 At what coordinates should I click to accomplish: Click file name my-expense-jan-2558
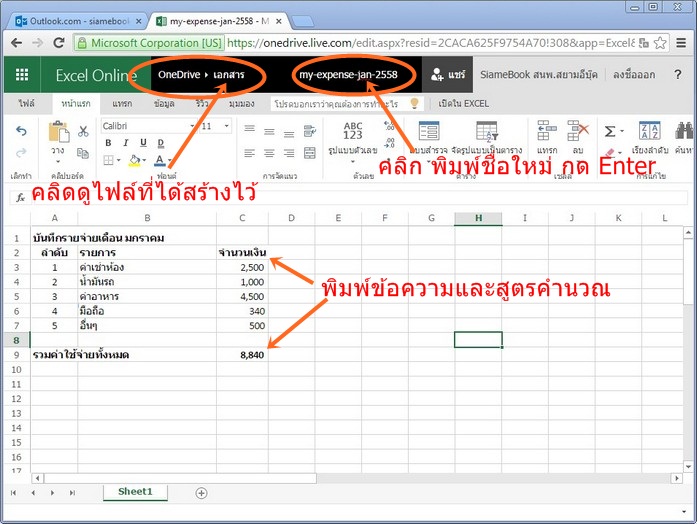click(x=348, y=75)
